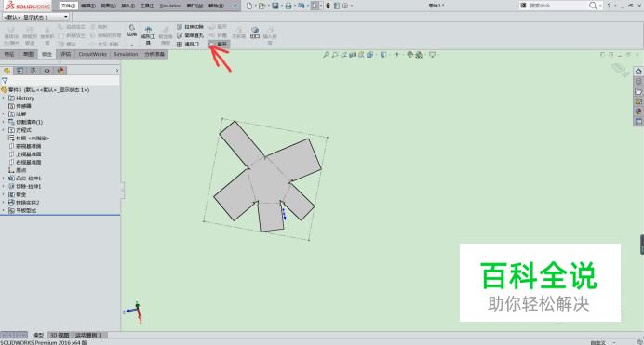Select the ConfigurationManager tab icon
The width and height of the screenshot is (644, 345).
(34, 71)
